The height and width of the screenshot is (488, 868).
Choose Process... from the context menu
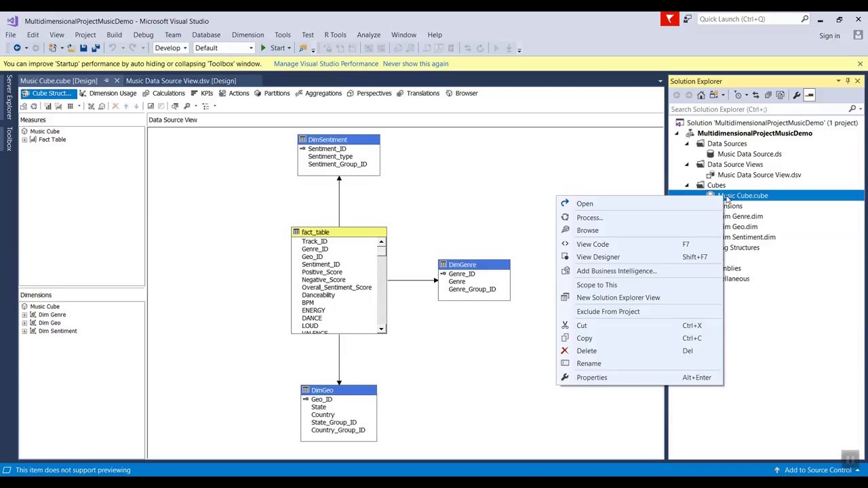pyautogui.click(x=639, y=218)
